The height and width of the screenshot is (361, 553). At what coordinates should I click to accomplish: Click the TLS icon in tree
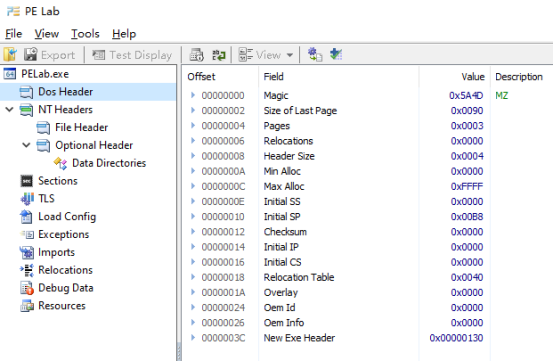(27, 198)
